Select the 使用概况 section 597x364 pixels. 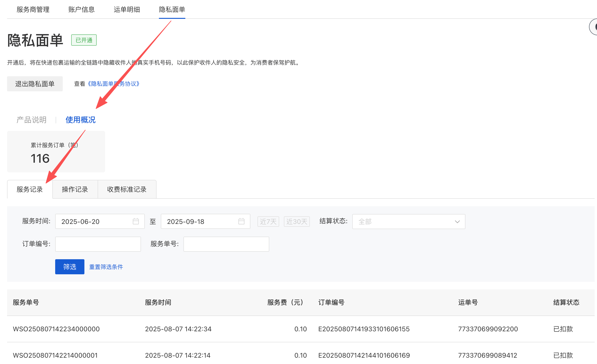[x=80, y=120]
